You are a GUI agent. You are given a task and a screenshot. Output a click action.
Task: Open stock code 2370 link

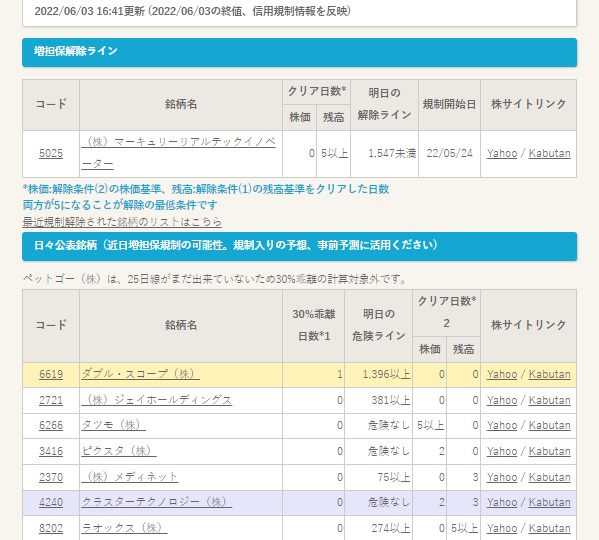tap(51, 477)
